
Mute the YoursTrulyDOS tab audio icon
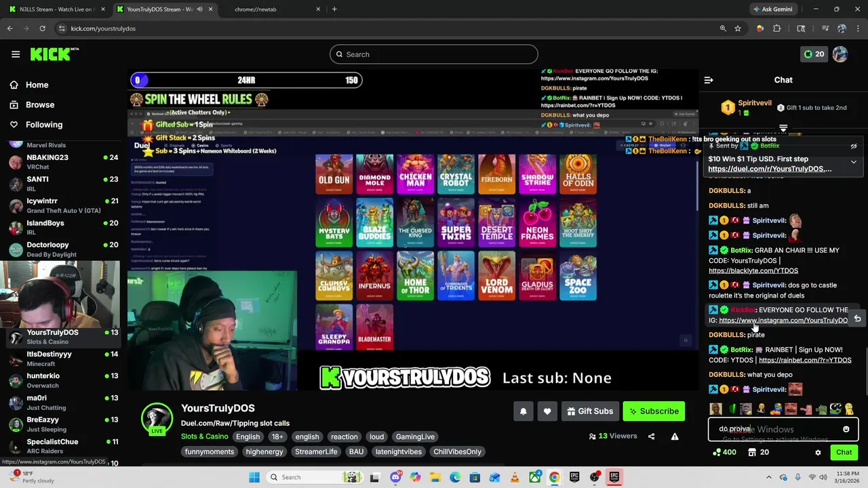point(199,9)
